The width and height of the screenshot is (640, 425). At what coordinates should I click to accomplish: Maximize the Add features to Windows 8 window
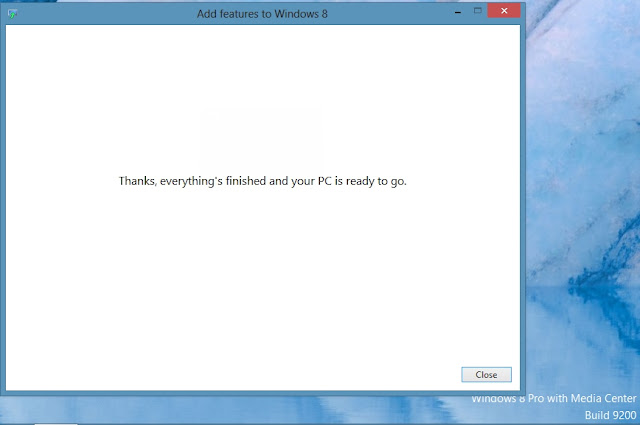[478, 11]
